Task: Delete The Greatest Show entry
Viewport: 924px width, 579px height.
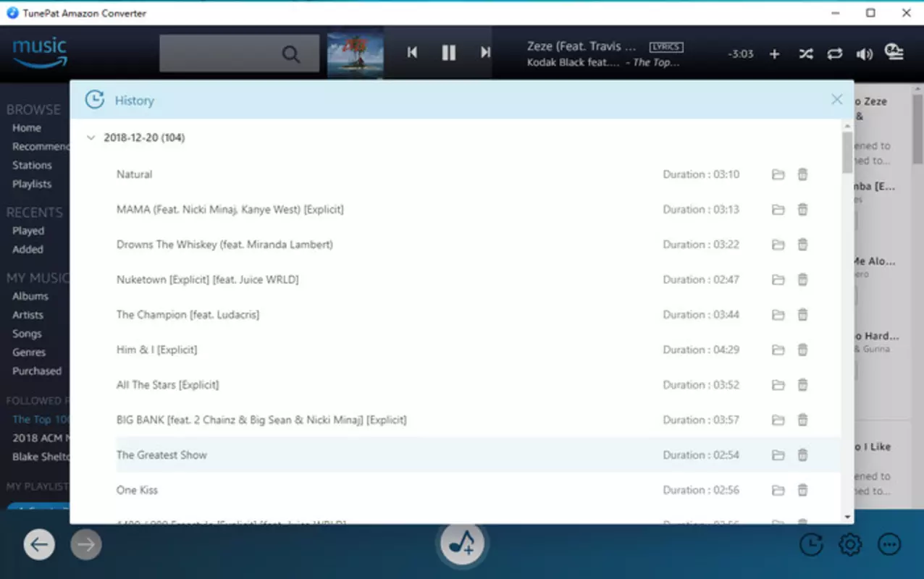Action: 802,455
